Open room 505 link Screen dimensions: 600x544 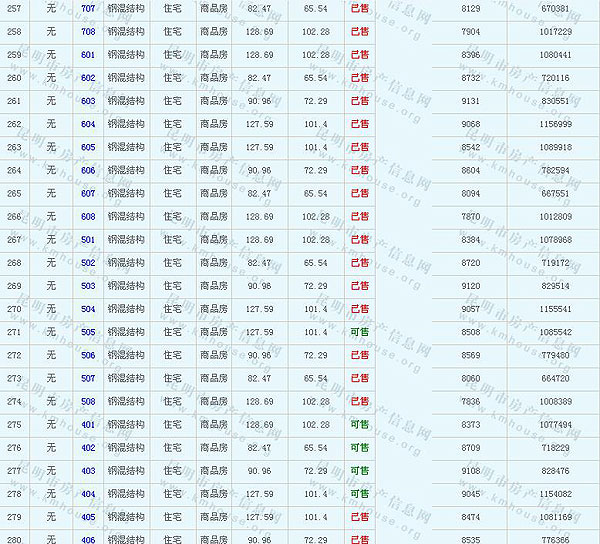click(88, 332)
